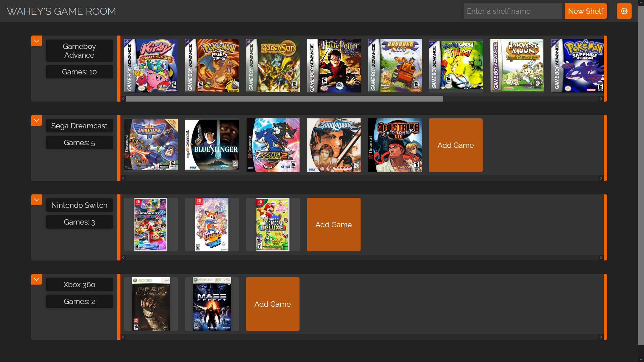
Task: Open the settings gear icon
Action: pos(624,11)
